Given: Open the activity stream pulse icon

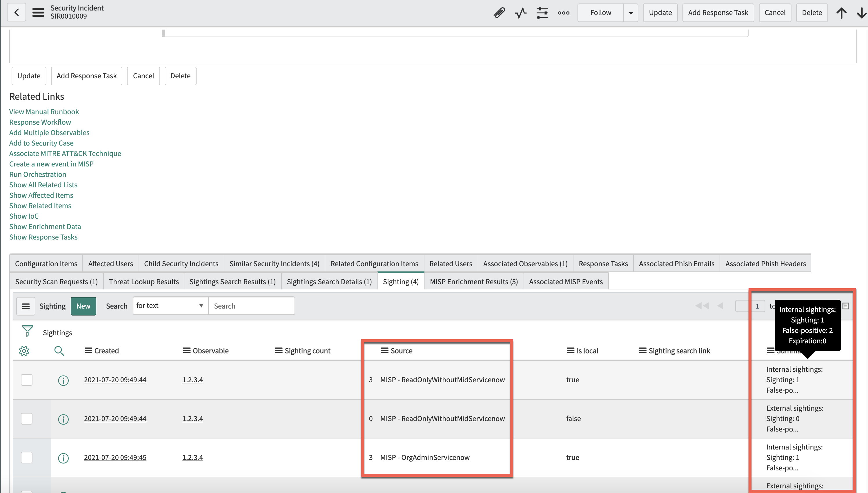Looking at the screenshot, I should [521, 13].
